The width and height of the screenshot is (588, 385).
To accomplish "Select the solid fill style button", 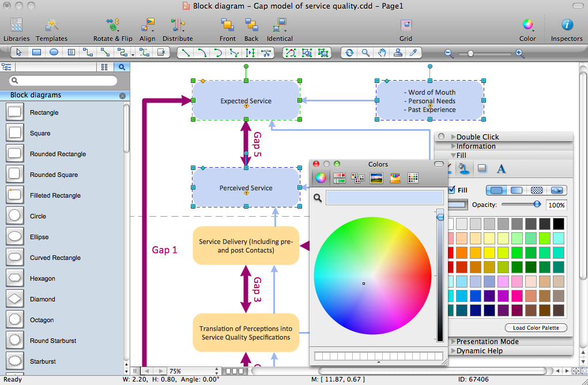I will tap(496, 190).
